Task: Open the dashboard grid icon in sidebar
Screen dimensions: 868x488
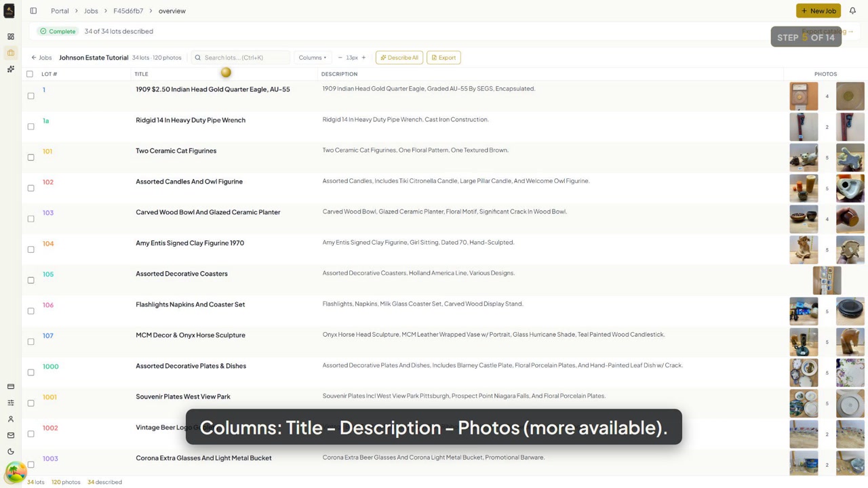Action: point(10,37)
